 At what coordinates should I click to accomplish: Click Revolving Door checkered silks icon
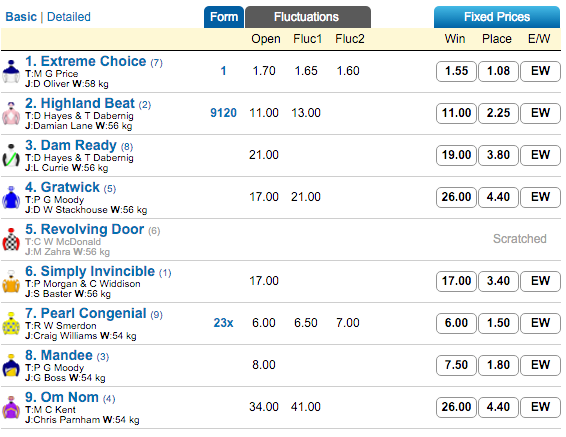click(11, 239)
